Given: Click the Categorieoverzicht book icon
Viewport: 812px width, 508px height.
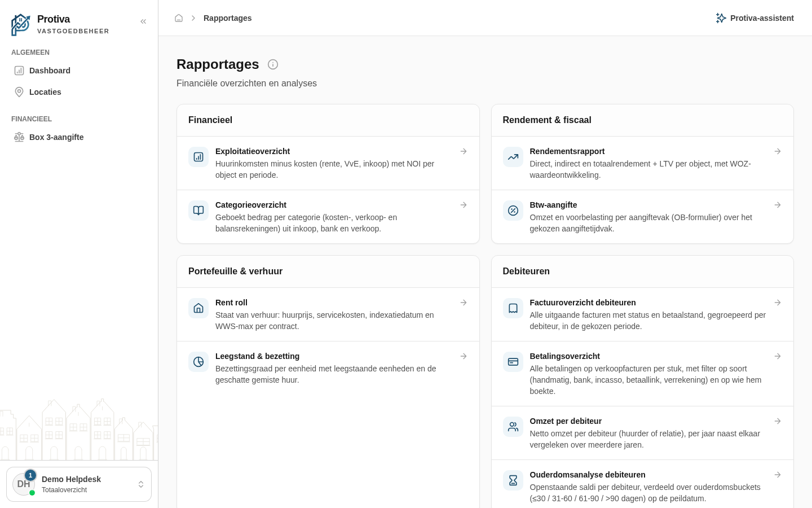Looking at the screenshot, I should [198, 211].
